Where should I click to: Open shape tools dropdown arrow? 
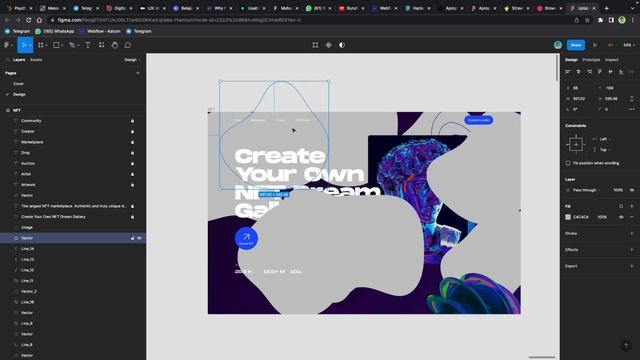pyautogui.click(x=62, y=45)
